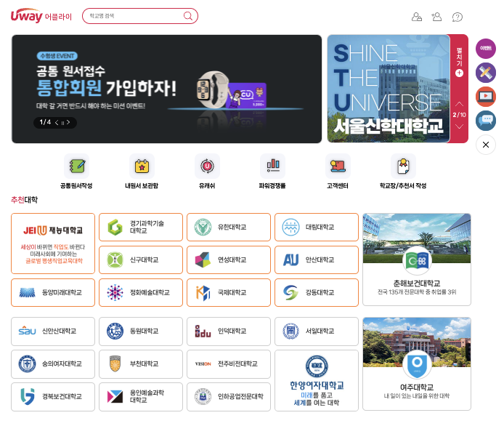
Task: Click the search magnifier icon
Action: tap(188, 16)
